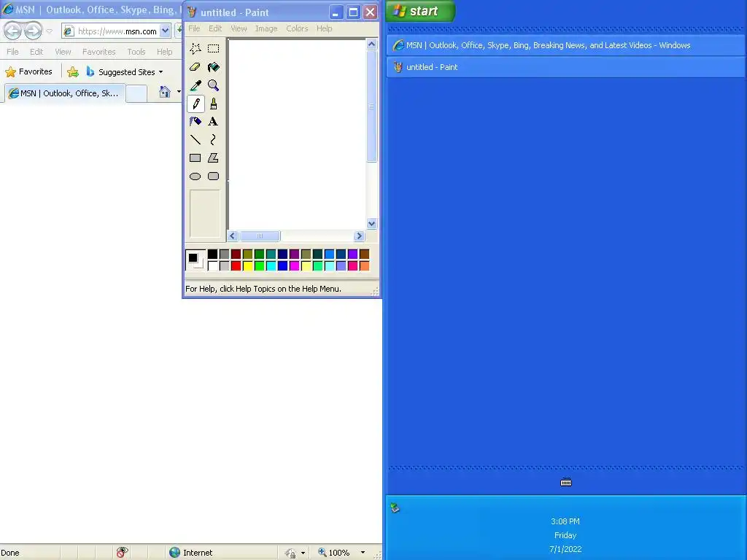
Task: Select the Brush tool in Paint
Action: click(213, 104)
